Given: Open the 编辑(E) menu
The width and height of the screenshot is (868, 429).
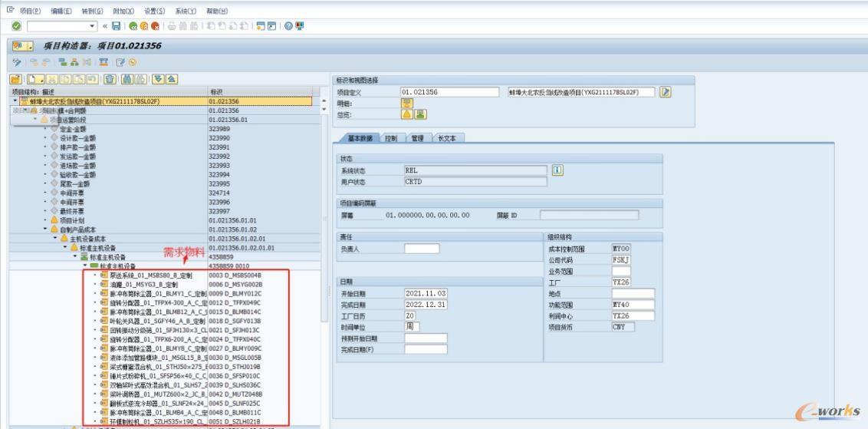Looking at the screenshot, I should (x=61, y=11).
